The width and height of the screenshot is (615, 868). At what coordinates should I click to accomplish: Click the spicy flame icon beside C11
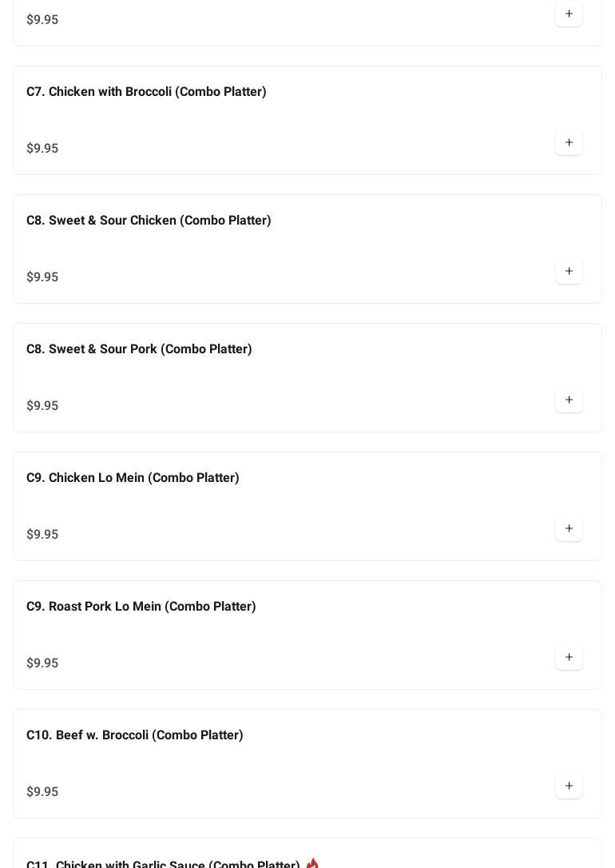tap(312, 863)
